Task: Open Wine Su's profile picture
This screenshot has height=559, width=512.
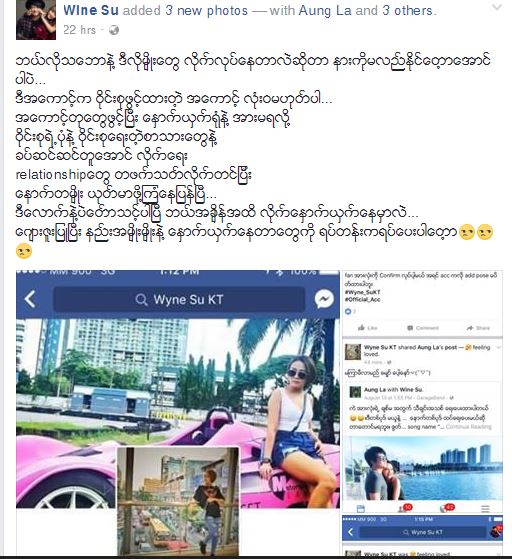Action: [36, 20]
